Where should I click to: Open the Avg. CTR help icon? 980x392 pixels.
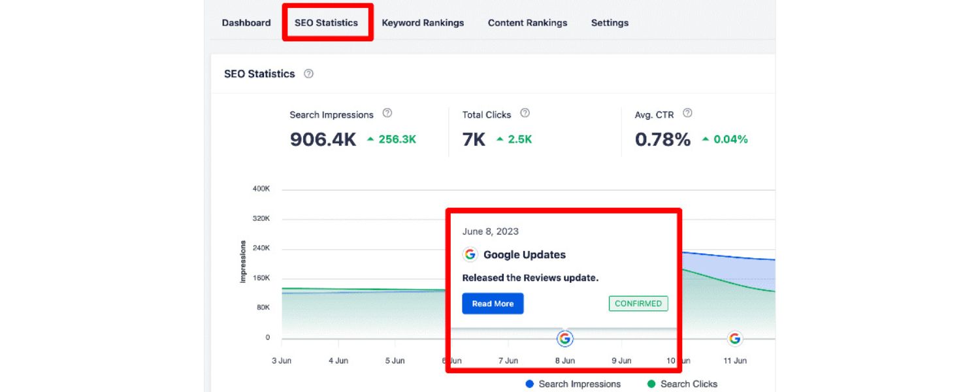pyautogui.click(x=687, y=112)
